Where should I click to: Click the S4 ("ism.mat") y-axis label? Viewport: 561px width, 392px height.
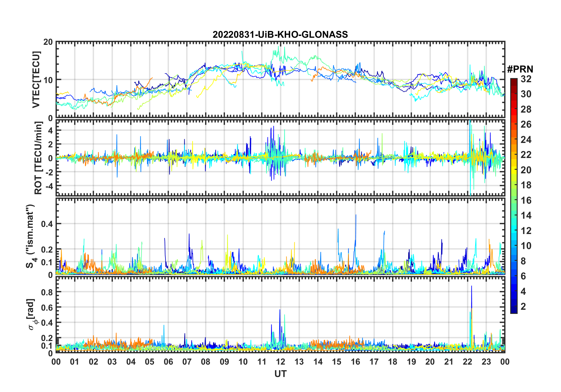tap(30, 236)
